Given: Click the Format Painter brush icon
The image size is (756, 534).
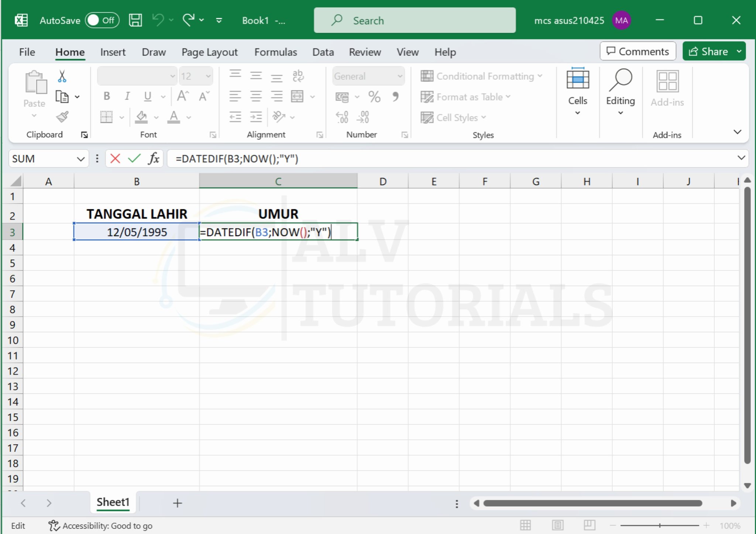Looking at the screenshot, I should tap(62, 117).
